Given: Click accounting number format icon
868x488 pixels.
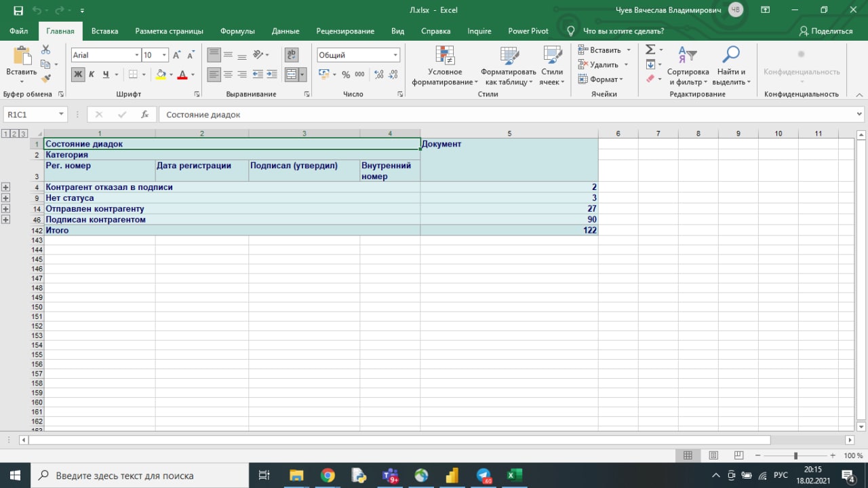Looking at the screenshot, I should [x=323, y=74].
